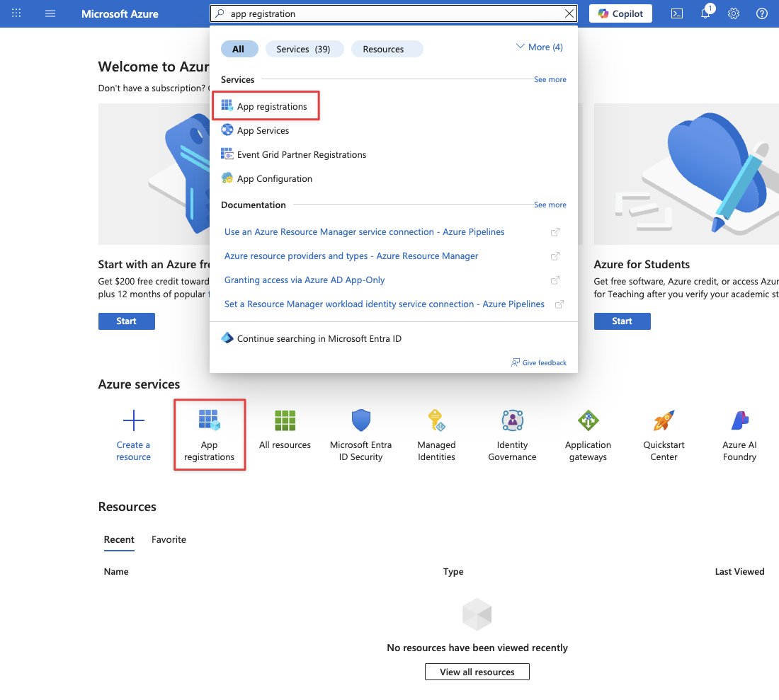Open All resources service tile
This screenshot has height=700, width=779.
tap(285, 430)
